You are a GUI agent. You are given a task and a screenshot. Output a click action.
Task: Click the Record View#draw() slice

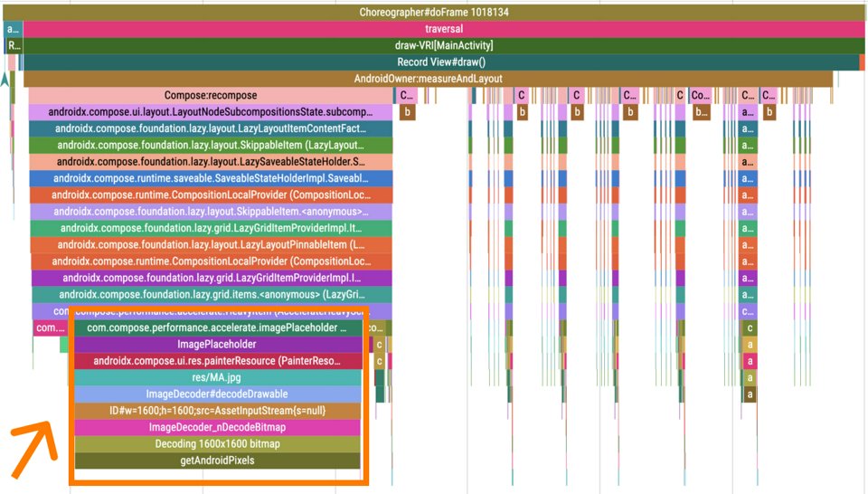pos(441,62)
